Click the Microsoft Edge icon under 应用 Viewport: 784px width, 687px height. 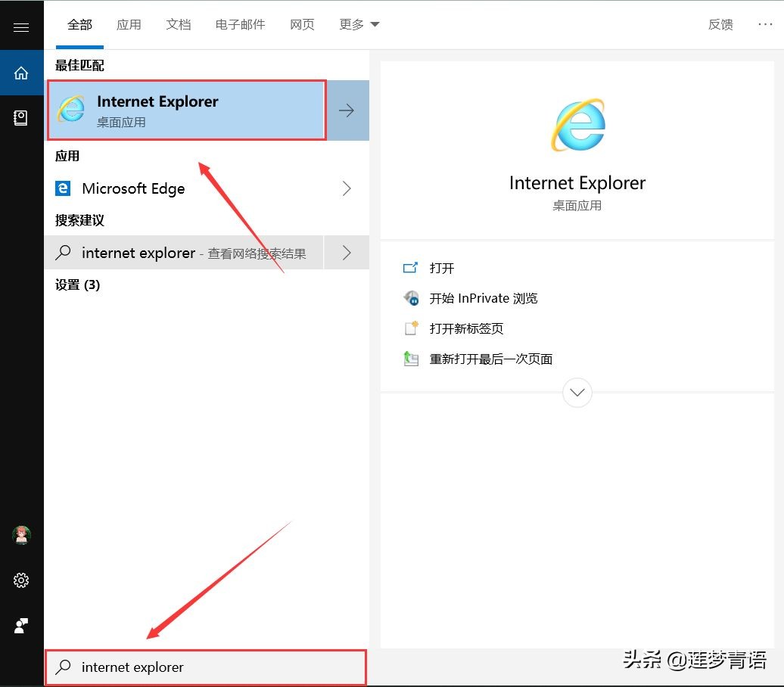[x=63, y=188]
